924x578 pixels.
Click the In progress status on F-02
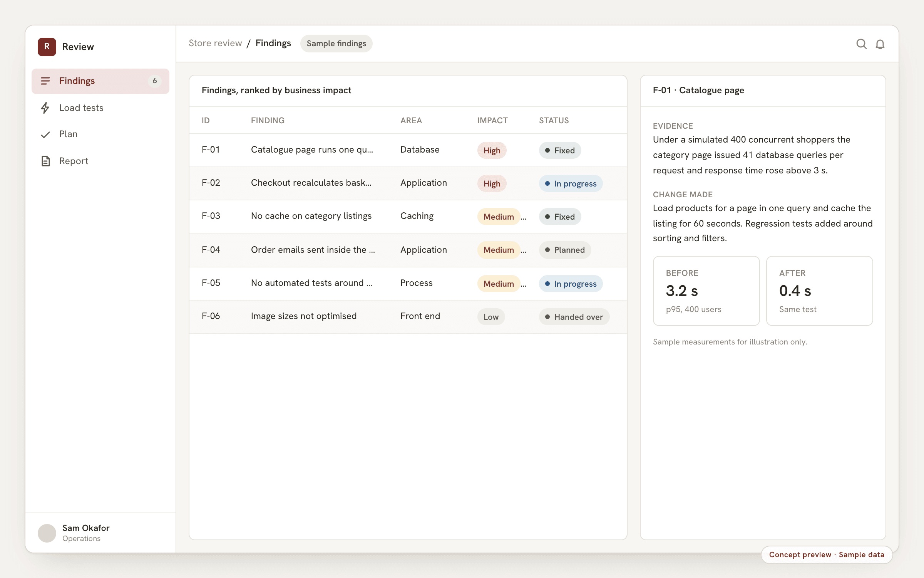[x=571, y=183]
